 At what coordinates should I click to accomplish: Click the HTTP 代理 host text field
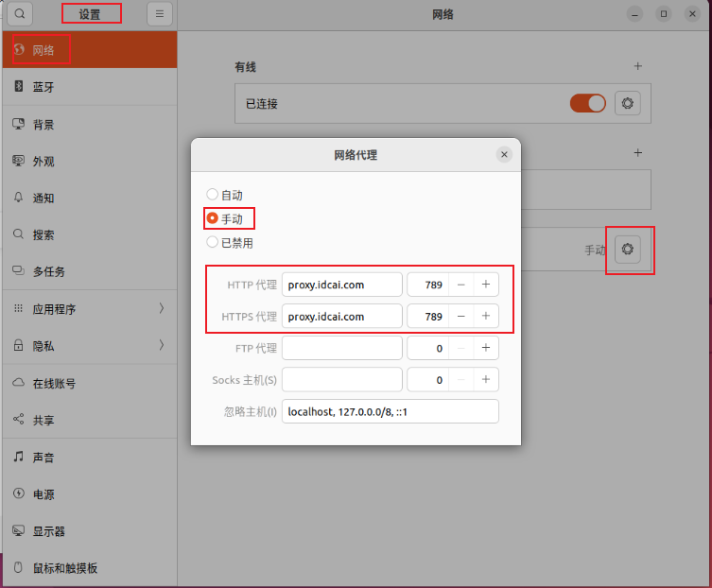[341, 285]
